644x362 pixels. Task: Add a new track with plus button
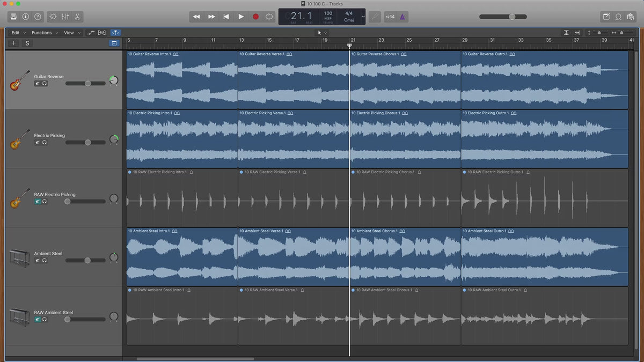tap(14, 43)
